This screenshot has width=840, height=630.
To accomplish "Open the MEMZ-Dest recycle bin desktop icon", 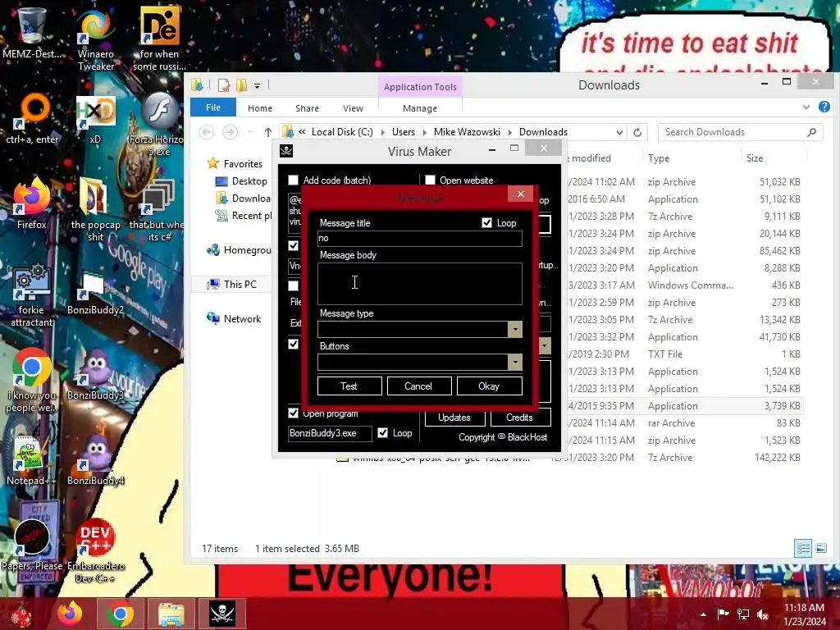I will point(32,32).
